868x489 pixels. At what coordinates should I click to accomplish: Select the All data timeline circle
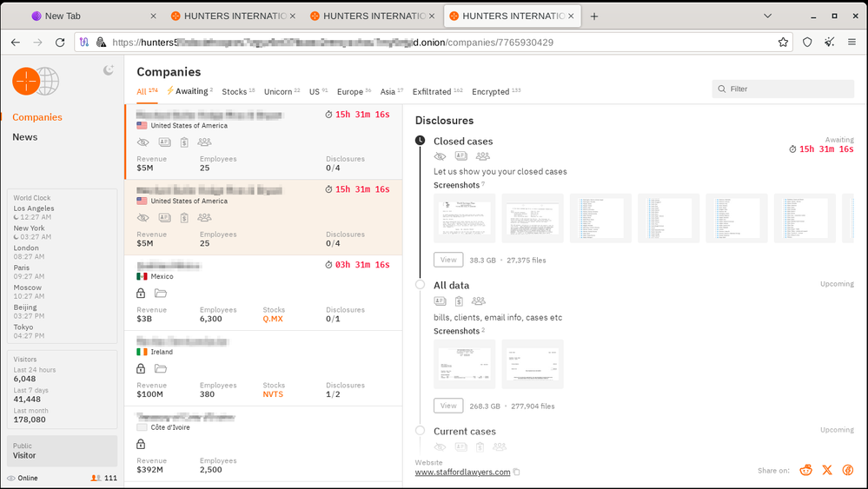tap(421, 285)
